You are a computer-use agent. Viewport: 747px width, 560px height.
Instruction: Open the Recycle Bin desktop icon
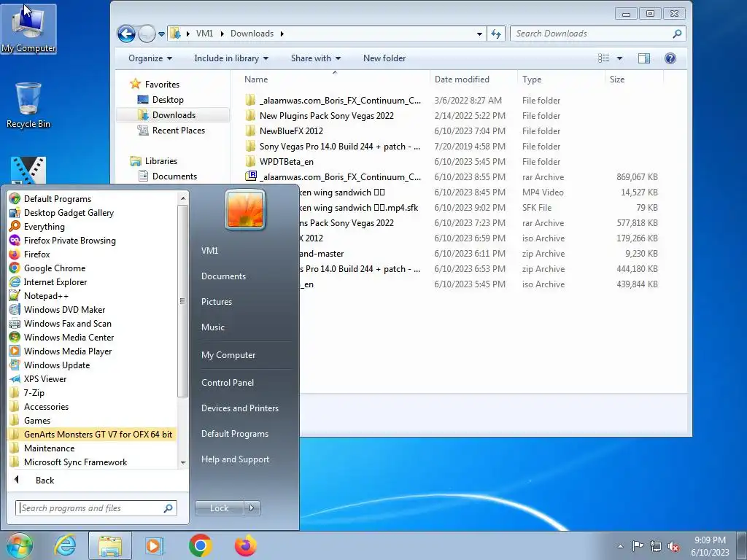pyautogui.click(x=28, y=105)
